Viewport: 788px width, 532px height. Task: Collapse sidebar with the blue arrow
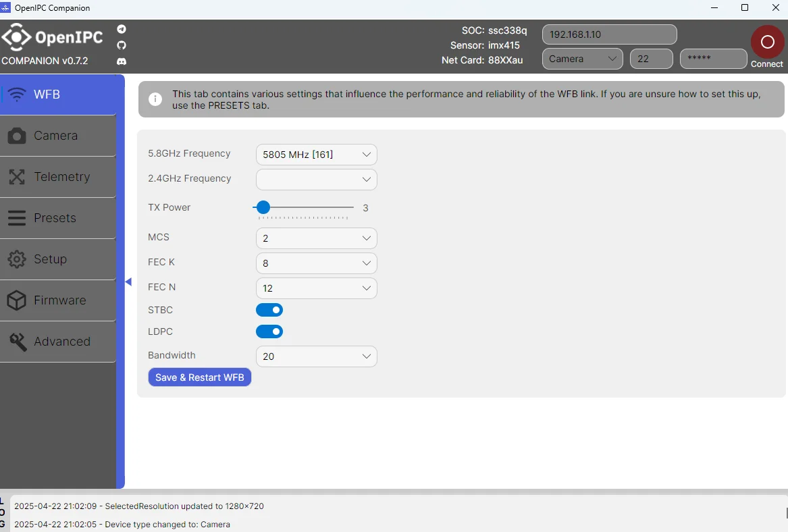tap(129, 282)
